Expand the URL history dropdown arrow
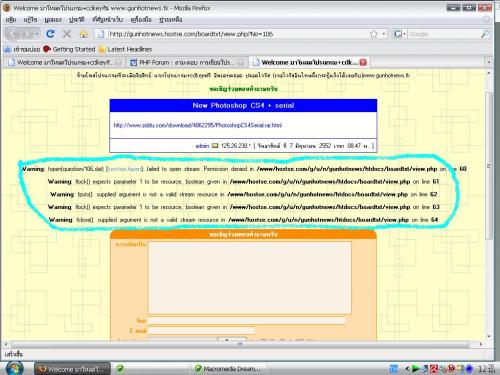Image resolution: width=500 pixels, height=375 pixels. pos(384,34)
